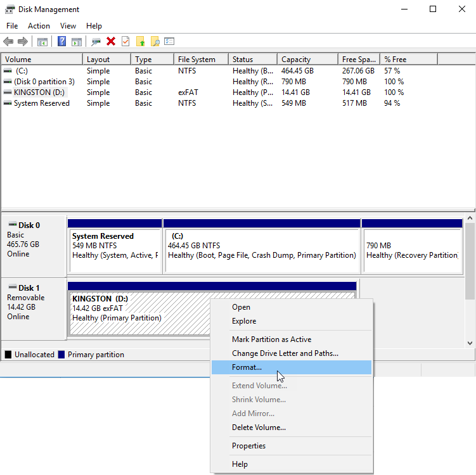Select the System Reserved 549 MB partition block
Viewport: 476px width, 475px height.
pyautogui.click(x=115, y=246)
